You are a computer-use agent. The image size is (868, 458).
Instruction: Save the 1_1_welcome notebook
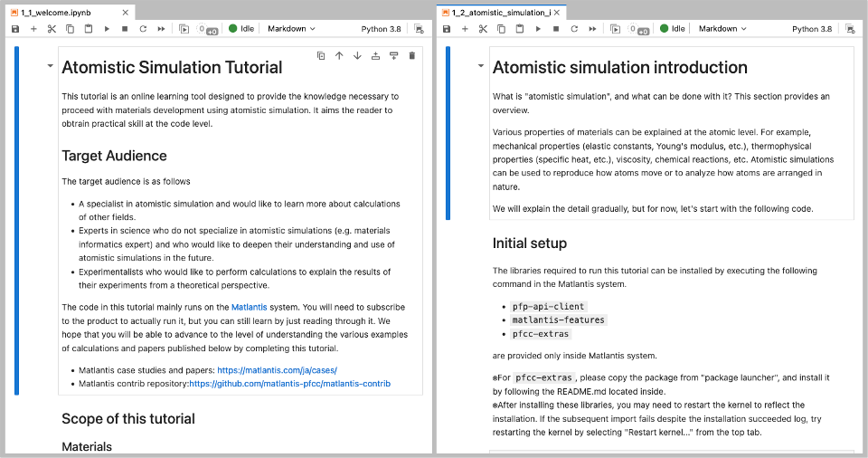tap(15, 29)
